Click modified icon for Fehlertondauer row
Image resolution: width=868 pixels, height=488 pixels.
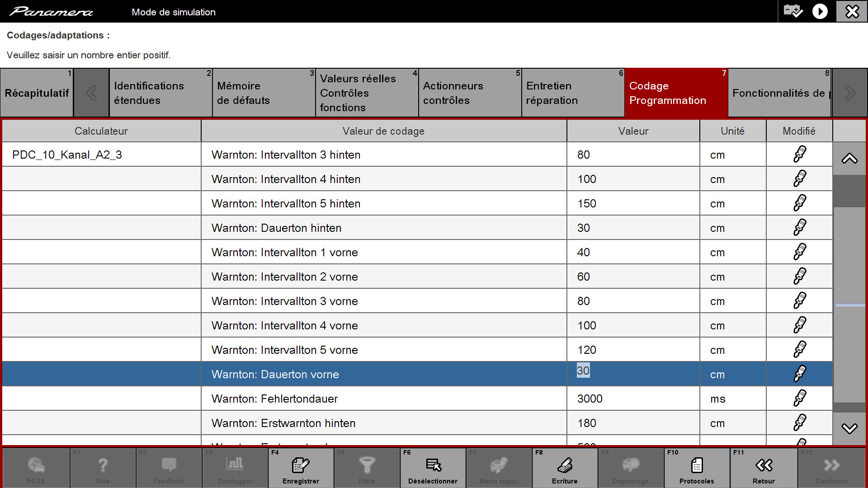(x=799, y=399)
